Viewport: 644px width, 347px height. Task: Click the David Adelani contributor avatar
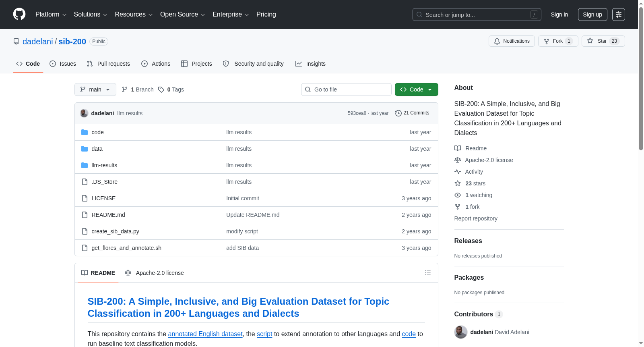coord(461,332)
